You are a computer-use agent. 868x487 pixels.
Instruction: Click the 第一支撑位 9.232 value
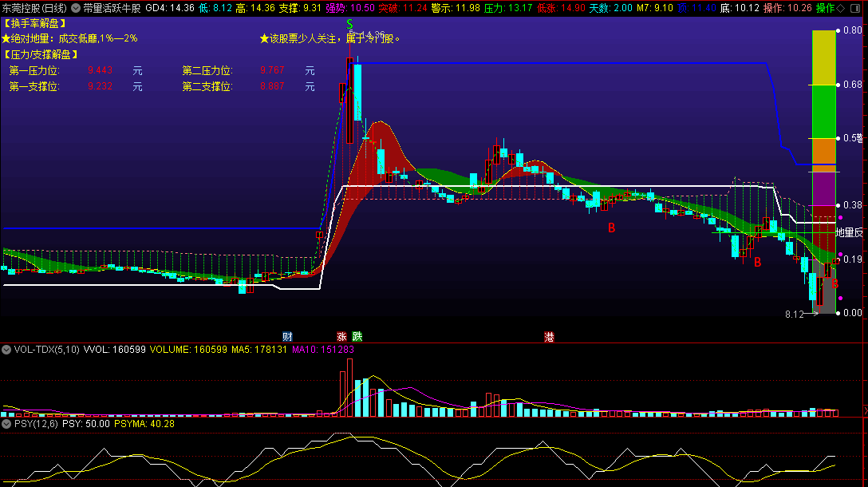tap(101, 86)
